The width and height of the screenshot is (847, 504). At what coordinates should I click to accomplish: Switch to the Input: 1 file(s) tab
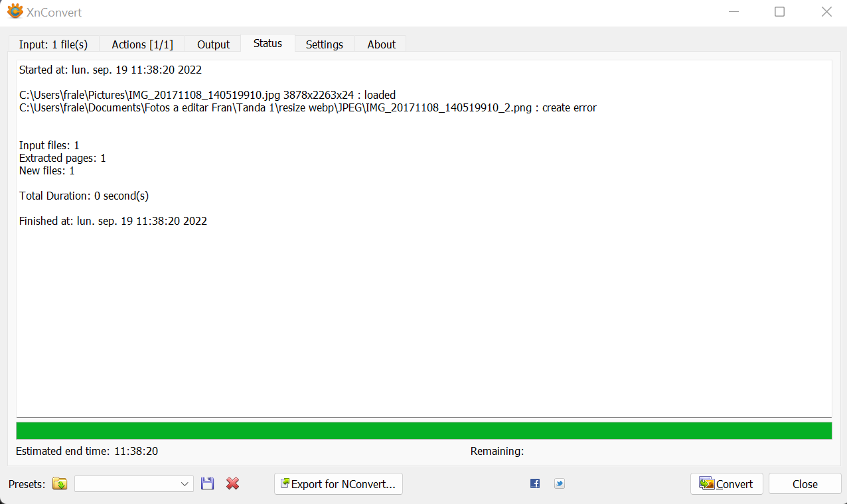pyautogui.click(x=53, y=44)
